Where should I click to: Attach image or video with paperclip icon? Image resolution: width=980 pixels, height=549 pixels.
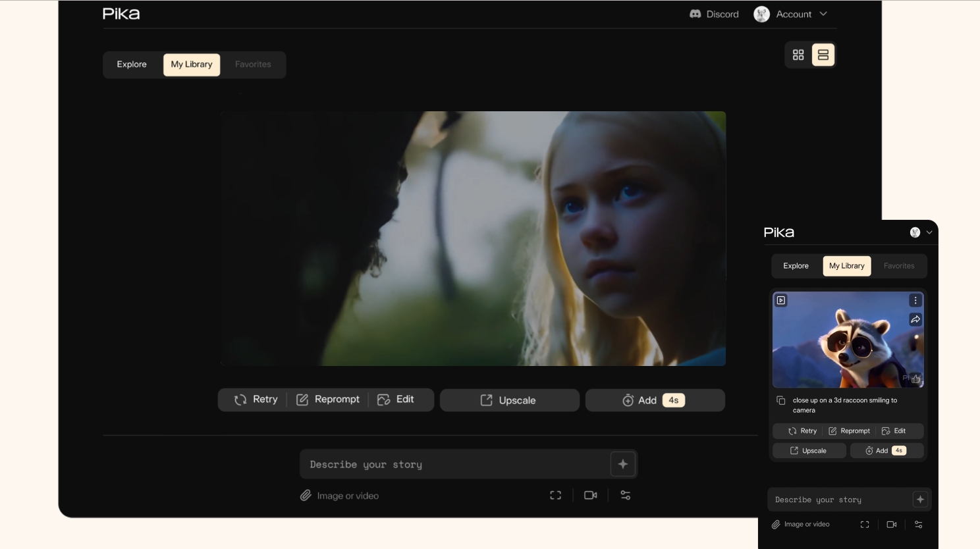click(306, 496)
